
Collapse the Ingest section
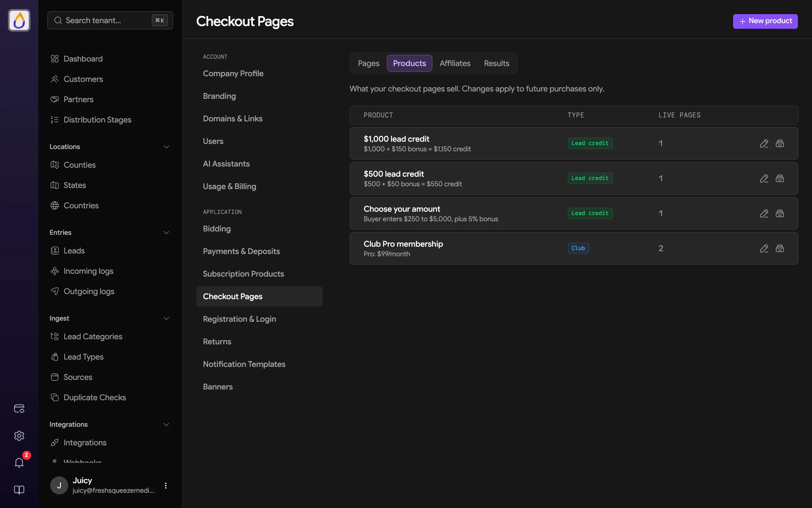pos(166,319)
